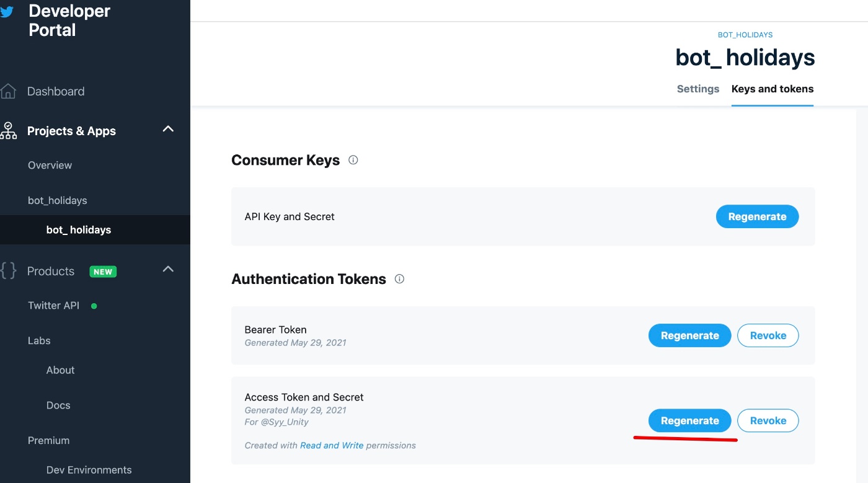Click the Twitter bird logo
Screen dimensions: 868x483
(x=6, y=12)
